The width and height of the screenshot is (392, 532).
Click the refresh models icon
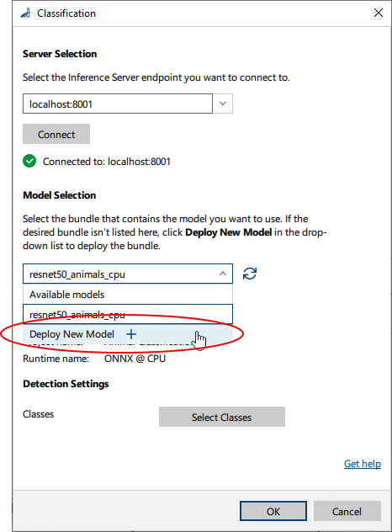coord(250,274)
